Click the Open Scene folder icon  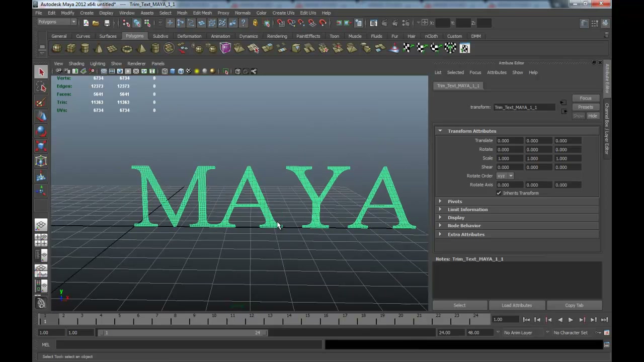click(x=96, y=23)
